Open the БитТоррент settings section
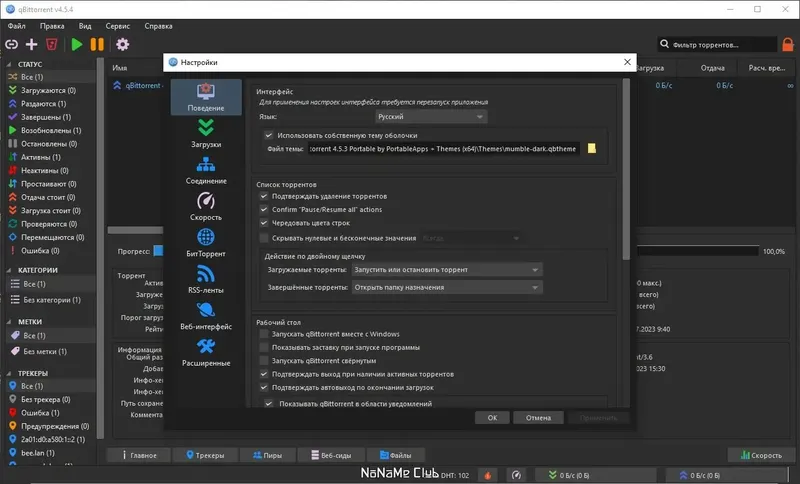This screenshot has width=800, height=484. 206,243
